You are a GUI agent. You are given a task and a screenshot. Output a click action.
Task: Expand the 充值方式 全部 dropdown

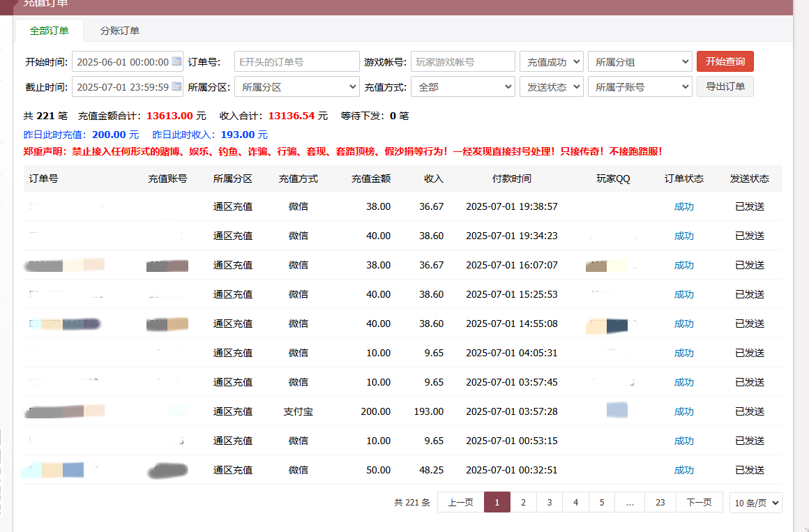click(x=462, y=87)
